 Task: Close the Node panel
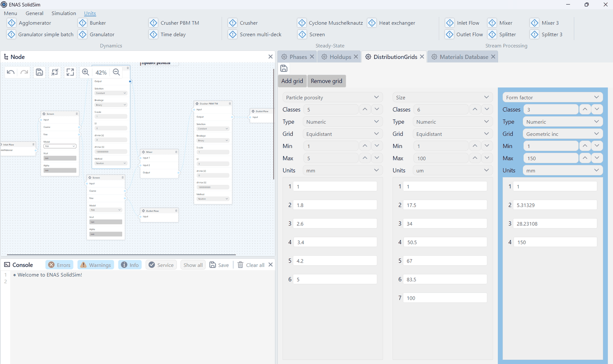tap(270, 57)
